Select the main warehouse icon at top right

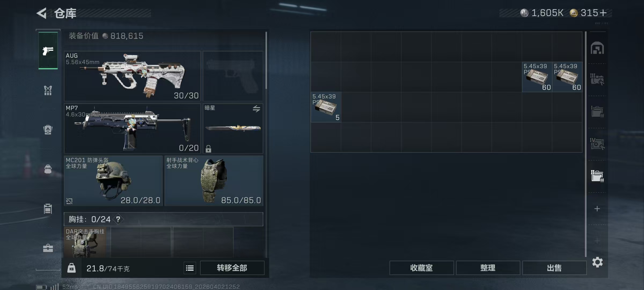tap(597, 48)
